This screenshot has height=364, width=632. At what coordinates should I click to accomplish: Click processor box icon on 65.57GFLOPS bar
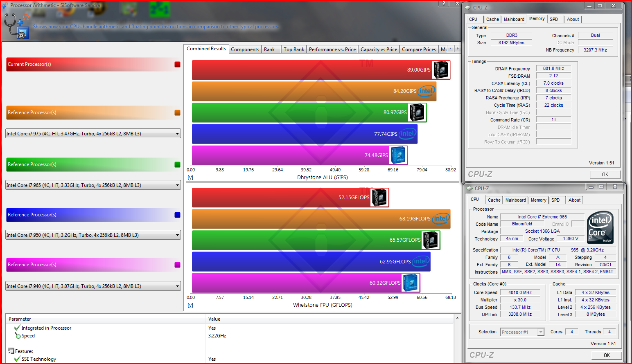pos(431,240)
